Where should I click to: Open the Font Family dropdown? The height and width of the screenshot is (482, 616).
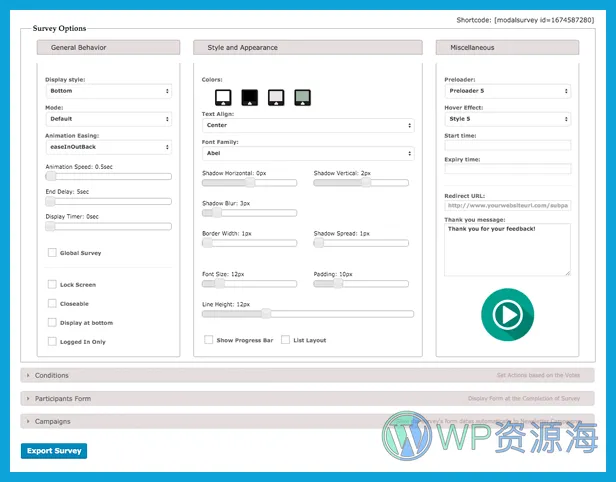pyautogui.click(x=308, y=153)
